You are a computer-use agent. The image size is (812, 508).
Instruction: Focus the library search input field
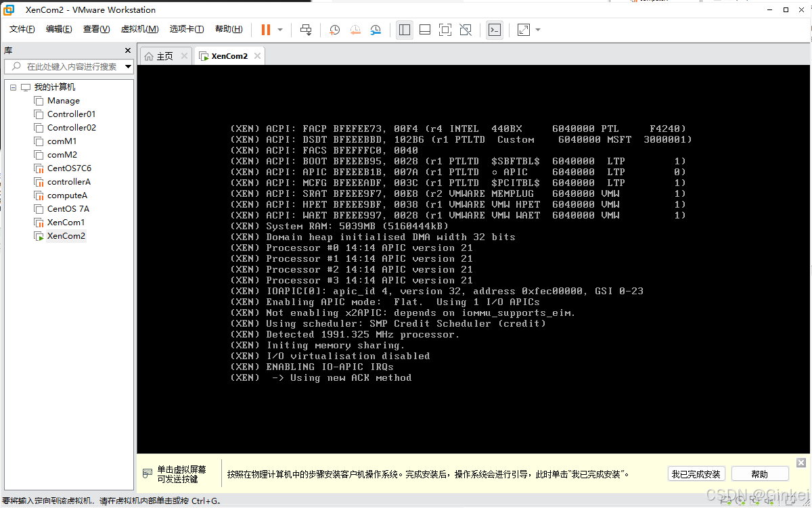(64, 66)
